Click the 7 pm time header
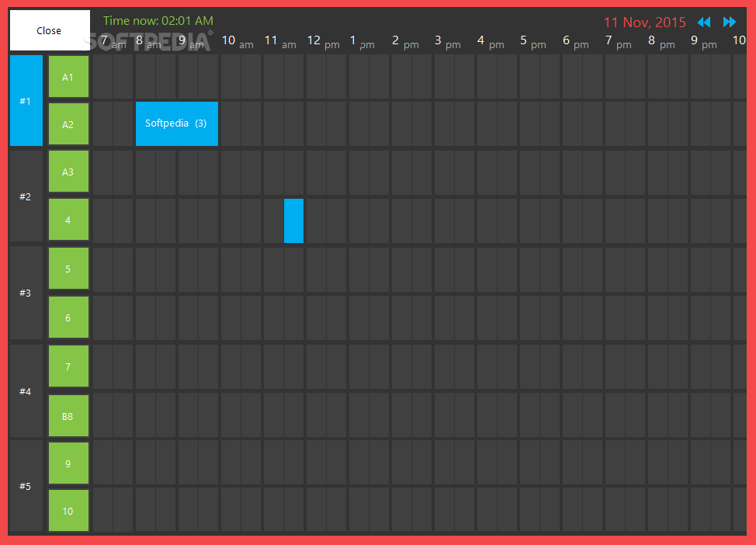 click(619, 42)
